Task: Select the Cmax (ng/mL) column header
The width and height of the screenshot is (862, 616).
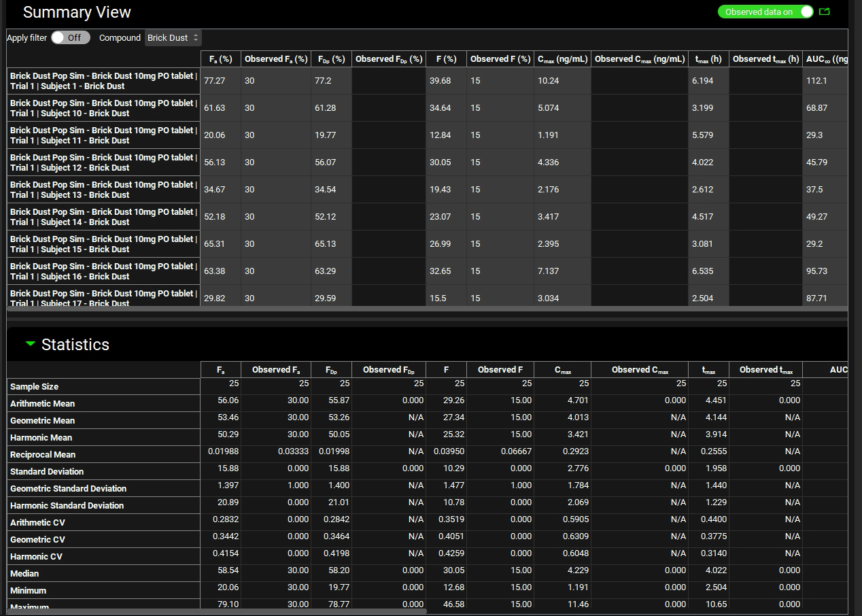Action: [x=562, y=59]
